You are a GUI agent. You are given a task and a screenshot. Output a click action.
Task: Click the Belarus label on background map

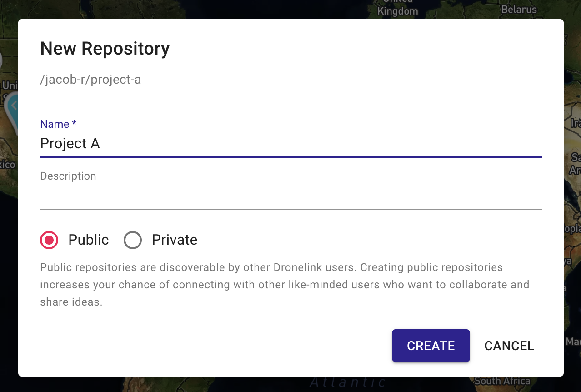[519, 9]
